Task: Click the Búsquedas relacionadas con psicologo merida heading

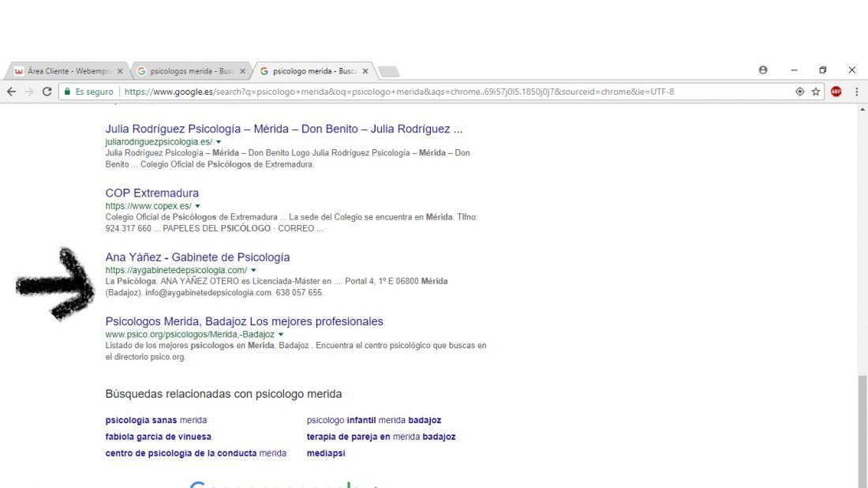Action: coord(223,394)
